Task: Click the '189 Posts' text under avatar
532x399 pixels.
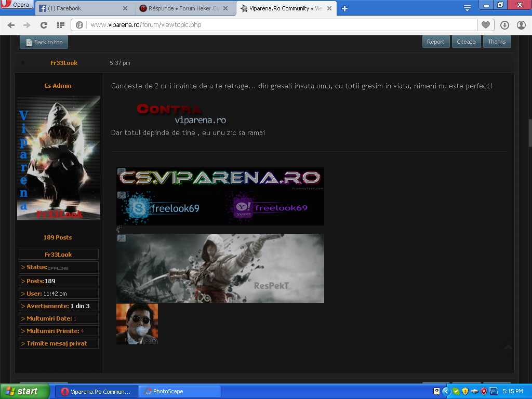Action: coord(58,237)
